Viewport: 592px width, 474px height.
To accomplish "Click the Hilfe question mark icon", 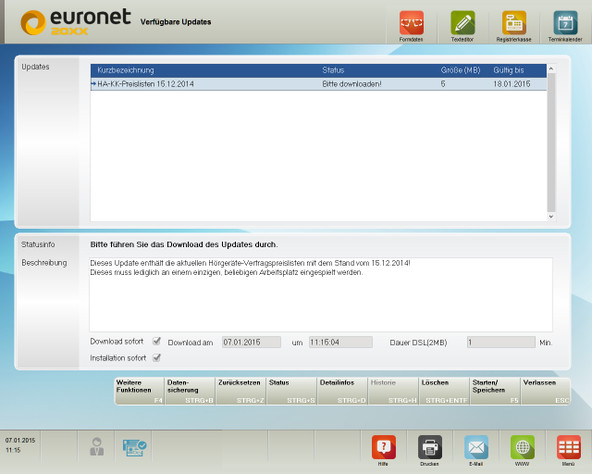I will pos(384,447).
